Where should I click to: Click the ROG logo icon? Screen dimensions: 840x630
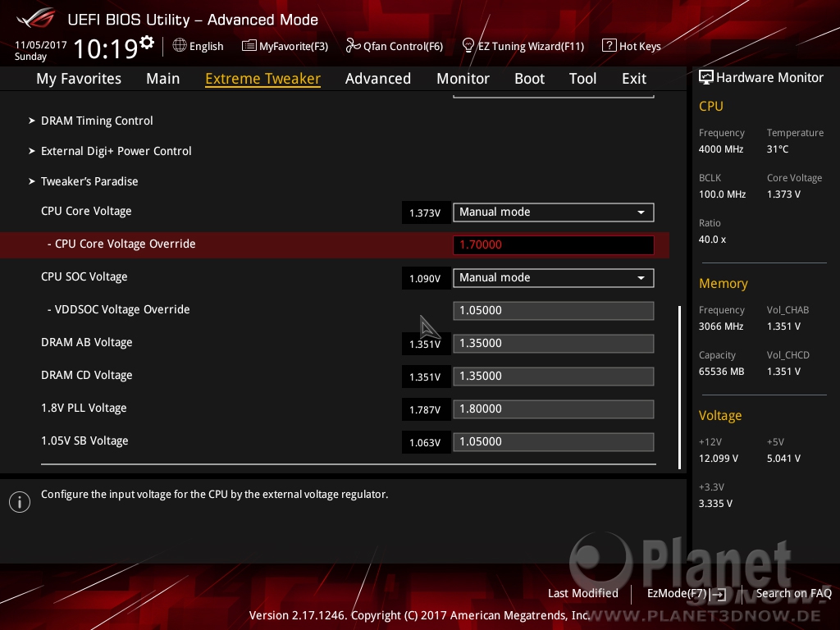(x=35, y=18)
